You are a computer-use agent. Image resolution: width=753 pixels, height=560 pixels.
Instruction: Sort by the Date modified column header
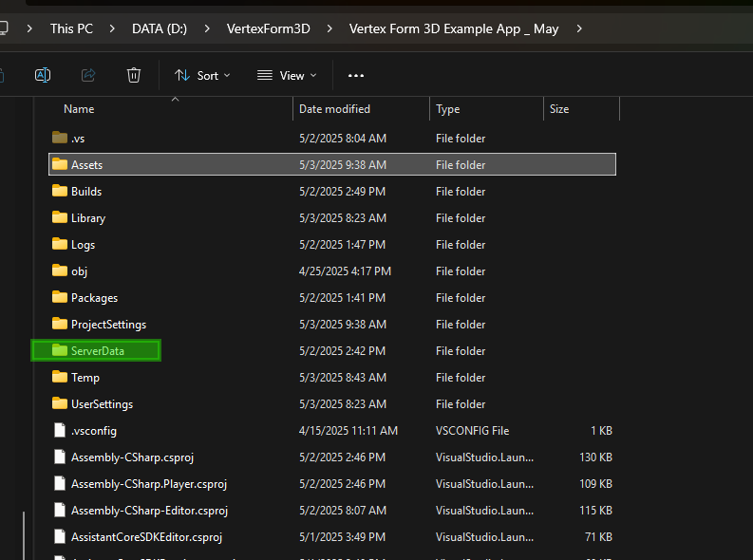[334, 109]
